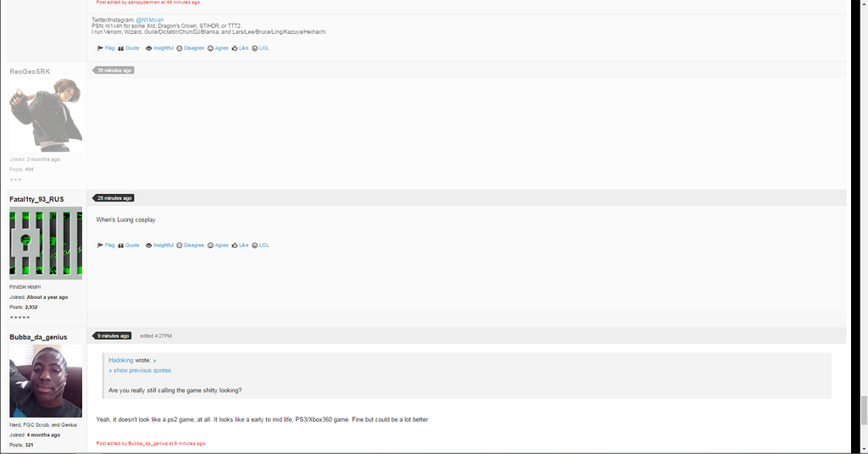
Task: Open ReoGeoSRK avatar image
Action: (46, 115)
